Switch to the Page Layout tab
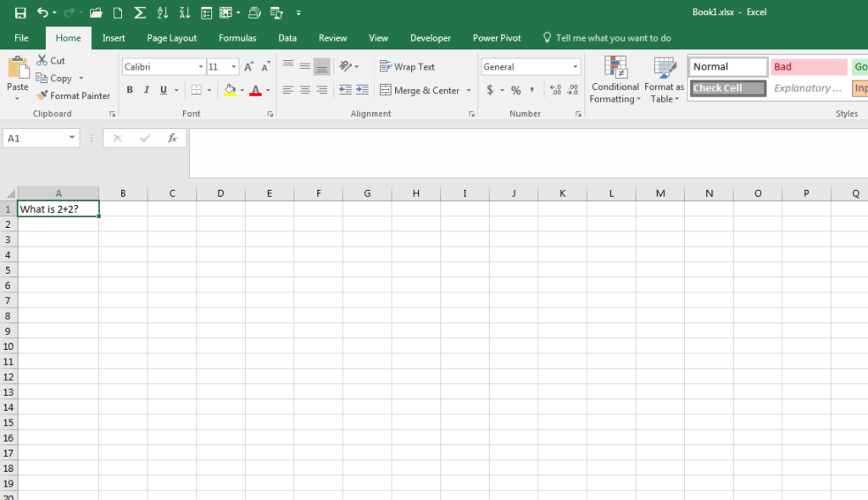This screenshot has height=500, width=868. coord(171,37)
